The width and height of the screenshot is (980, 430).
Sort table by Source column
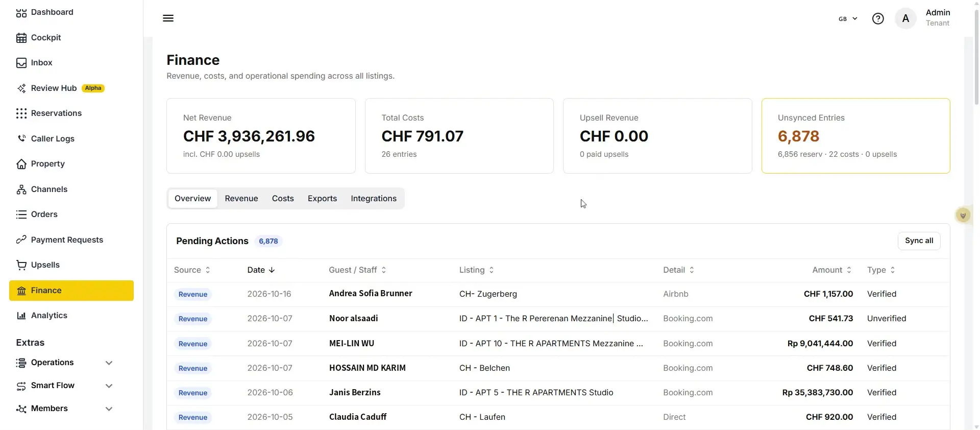coord(192,270)
